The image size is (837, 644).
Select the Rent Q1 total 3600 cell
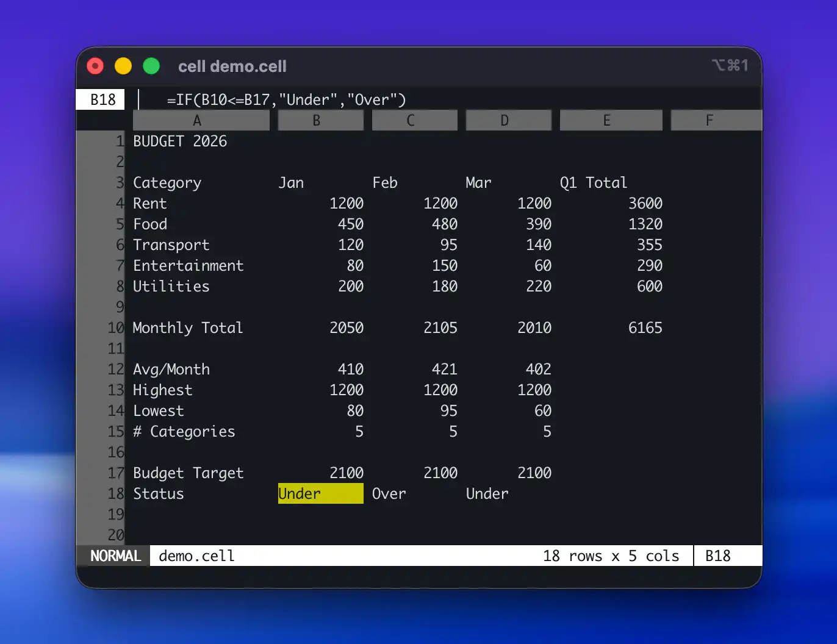[x=645, y=204]
